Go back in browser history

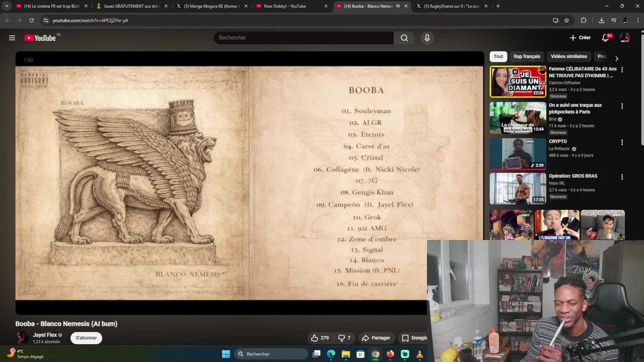pos(7,20)
